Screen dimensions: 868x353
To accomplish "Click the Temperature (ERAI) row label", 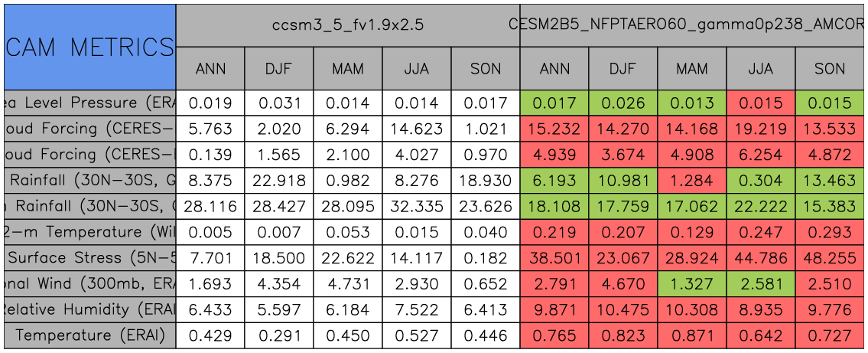I will tap(89, 335).
